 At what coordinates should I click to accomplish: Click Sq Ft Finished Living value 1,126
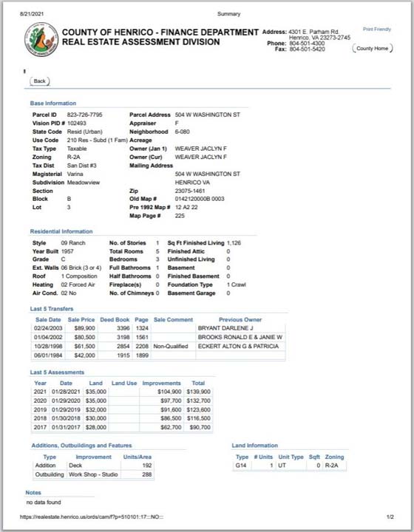[x=234, y=243]
